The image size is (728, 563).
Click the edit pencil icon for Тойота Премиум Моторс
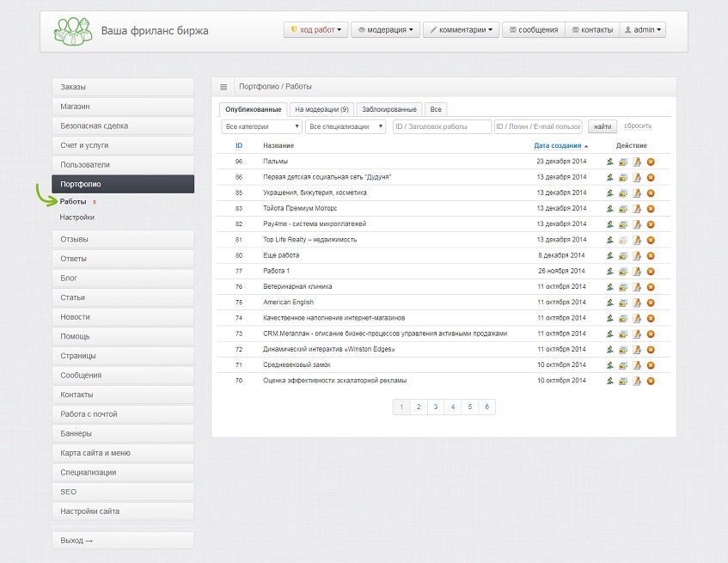click(637, 208)
